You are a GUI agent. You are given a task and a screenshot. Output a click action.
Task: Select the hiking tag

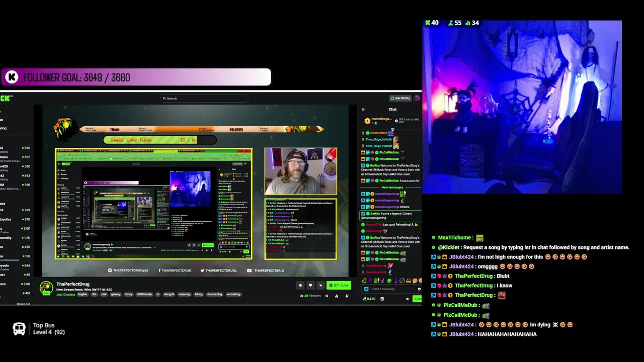tap(199, 294)
